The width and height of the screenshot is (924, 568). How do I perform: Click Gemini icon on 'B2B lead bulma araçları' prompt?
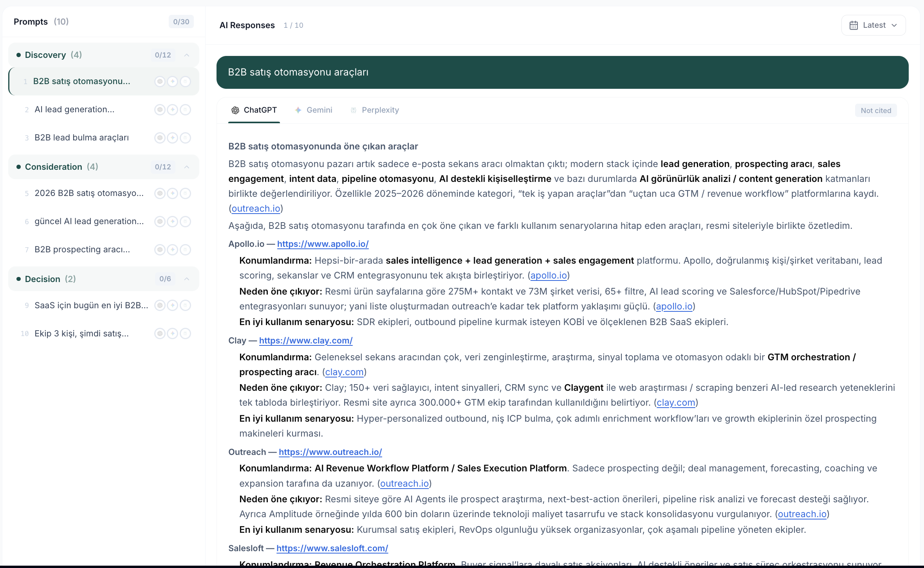[172, 138]
